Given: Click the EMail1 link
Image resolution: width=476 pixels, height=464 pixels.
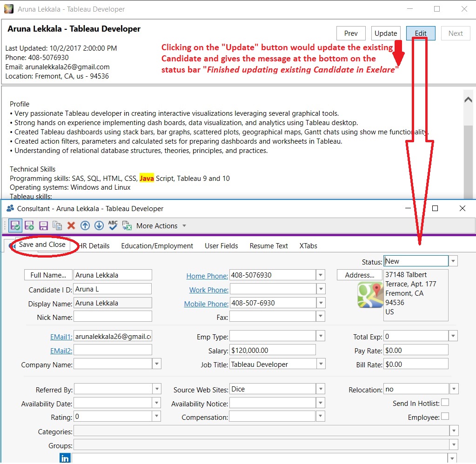Looking at the screenshot, I should 61,337.
